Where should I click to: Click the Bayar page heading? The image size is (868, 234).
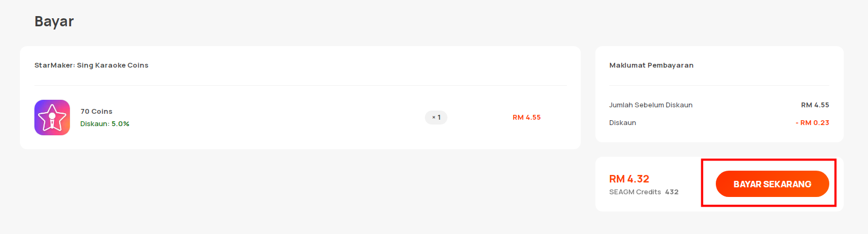pos(54,21)
